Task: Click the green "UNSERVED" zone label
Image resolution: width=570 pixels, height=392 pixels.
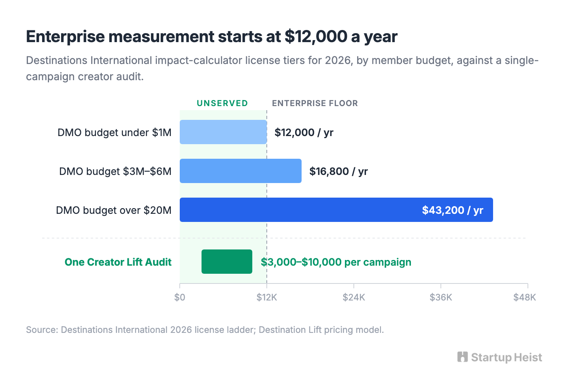Action: click(x=222, y=103)
